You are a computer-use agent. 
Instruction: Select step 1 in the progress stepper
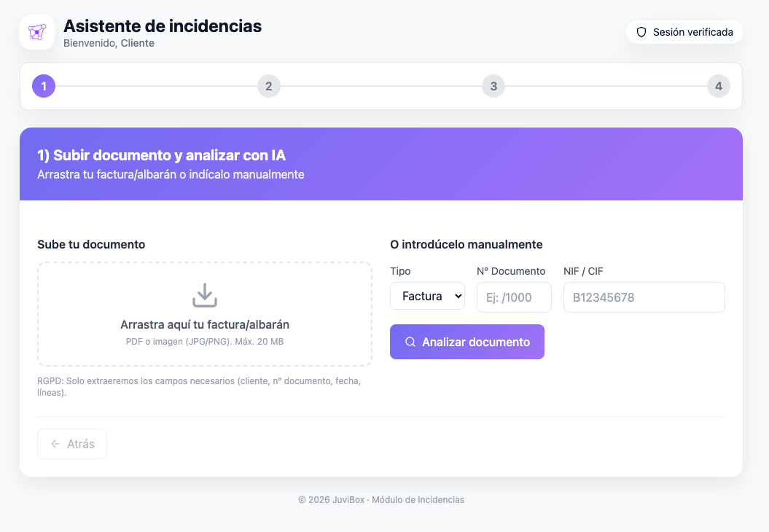(x=44, y=86)
